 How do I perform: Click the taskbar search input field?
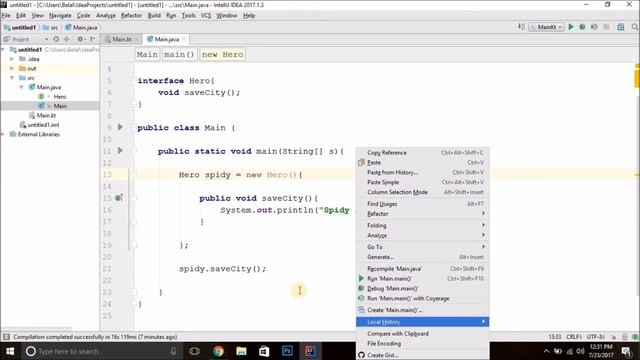102,351
